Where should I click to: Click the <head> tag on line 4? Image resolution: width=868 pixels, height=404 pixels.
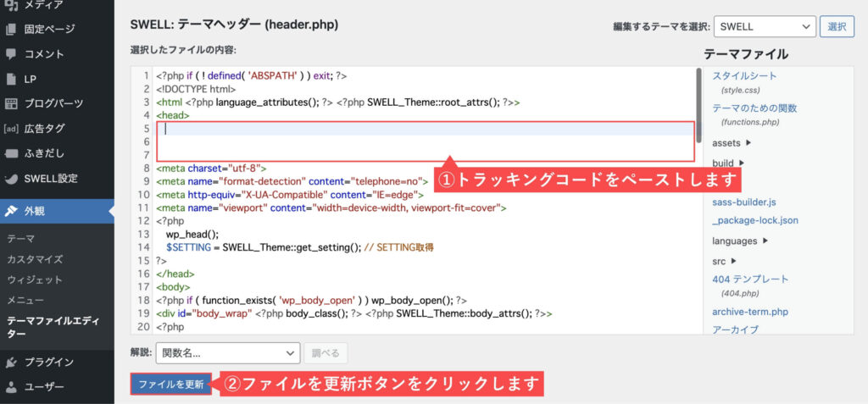[173, 115]
